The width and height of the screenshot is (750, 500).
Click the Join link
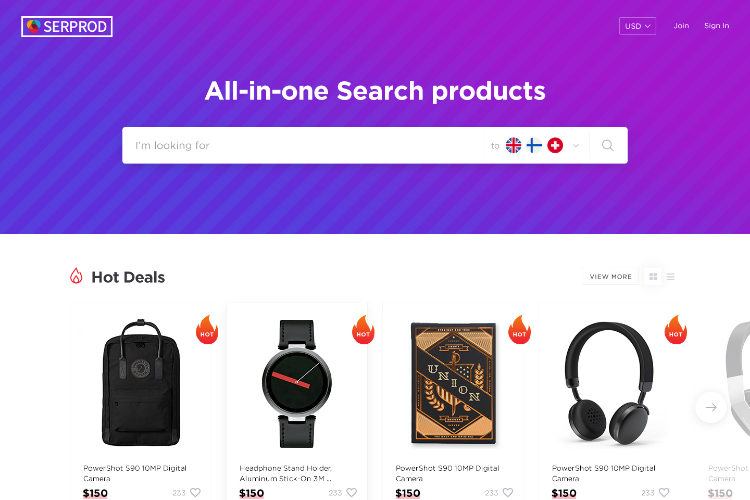click(681, 26)
